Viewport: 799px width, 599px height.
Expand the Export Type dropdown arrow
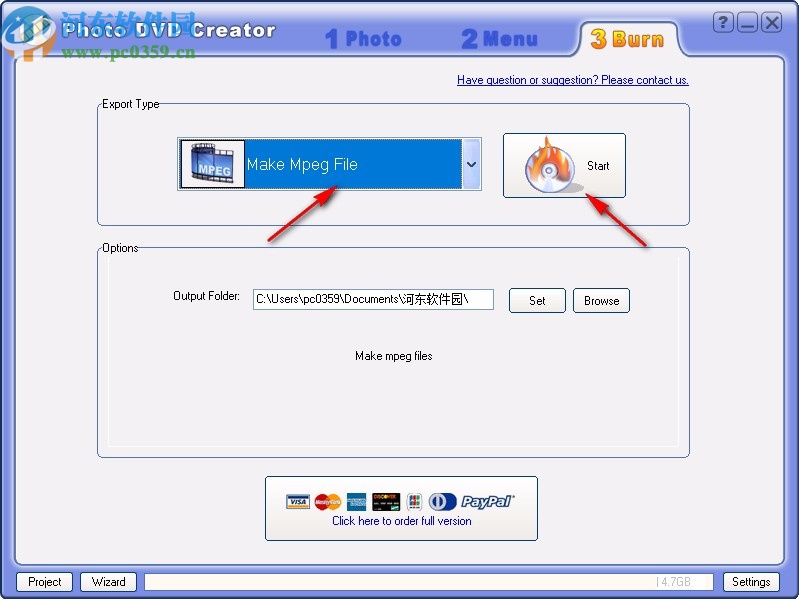point(471,164)
